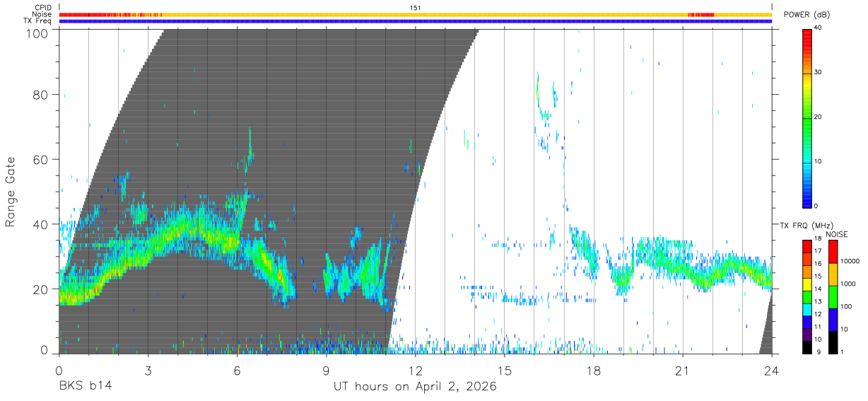
Task: Click the 1 label on NOISE scale
Action: coord(842,351)
